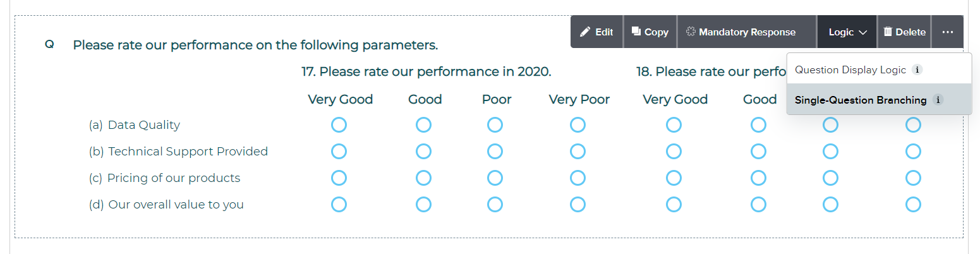The height and width of the screenshot is (254, 980).
Task: Click info icon beside Single-Question Branching
Action: (938, 100)
